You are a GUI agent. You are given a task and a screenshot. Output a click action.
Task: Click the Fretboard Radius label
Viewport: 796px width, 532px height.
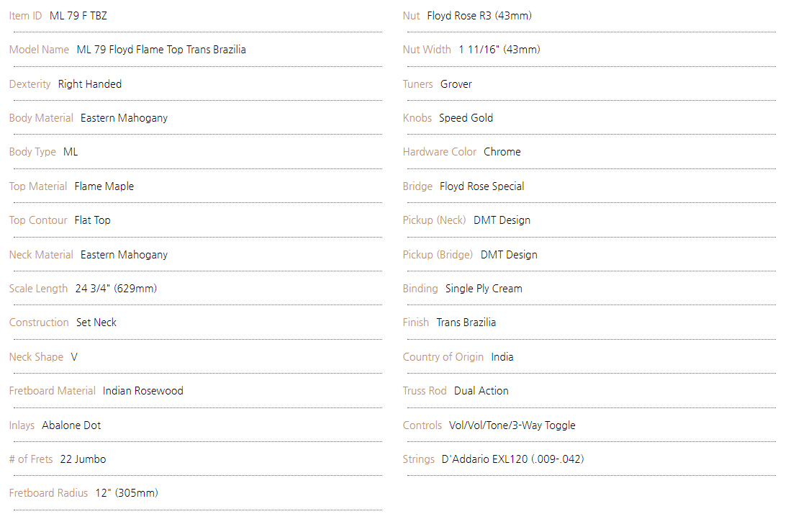[x=48, y=493]
